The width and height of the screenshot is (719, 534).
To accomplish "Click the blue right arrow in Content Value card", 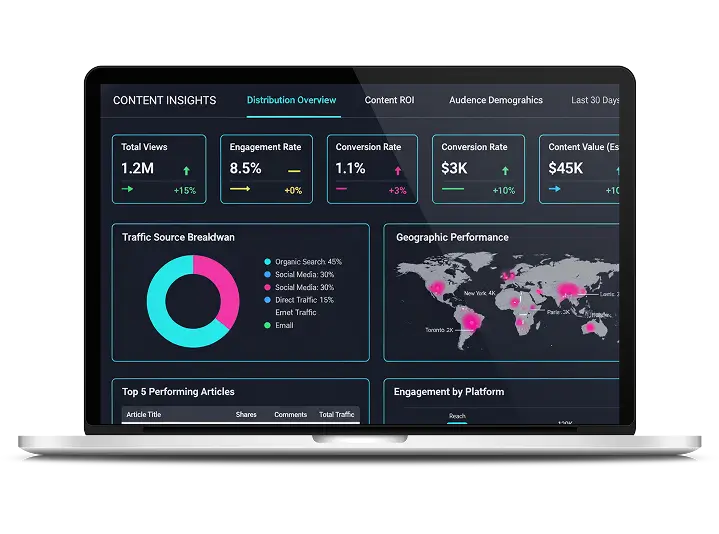I will (x=554, y=188).
